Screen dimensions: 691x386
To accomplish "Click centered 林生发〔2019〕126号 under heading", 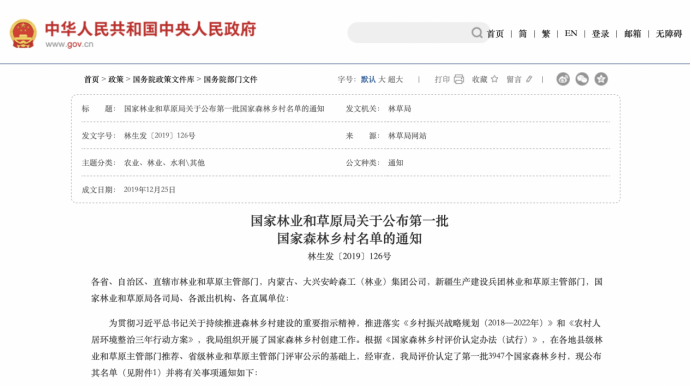I will tap(349, 256).
